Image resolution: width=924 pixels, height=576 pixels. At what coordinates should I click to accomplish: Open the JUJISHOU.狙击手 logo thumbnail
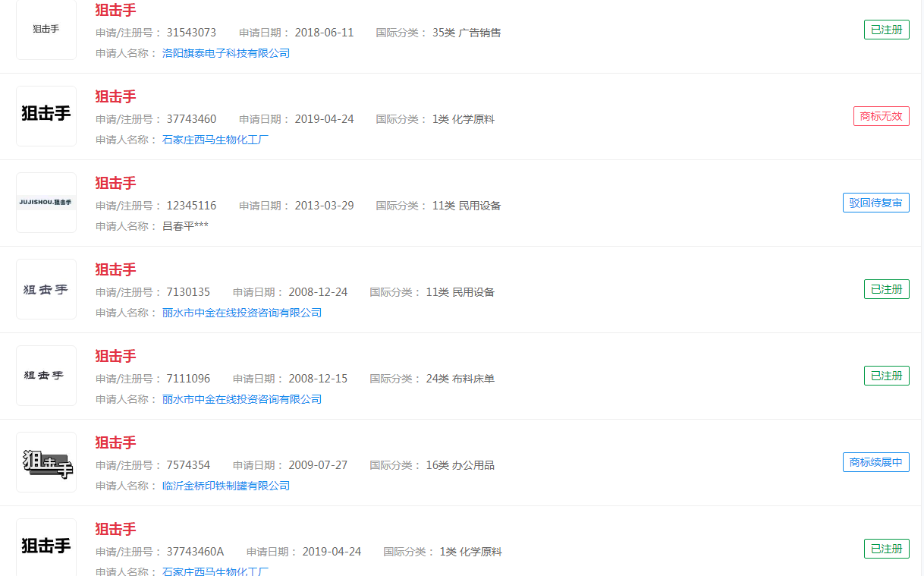46,203
